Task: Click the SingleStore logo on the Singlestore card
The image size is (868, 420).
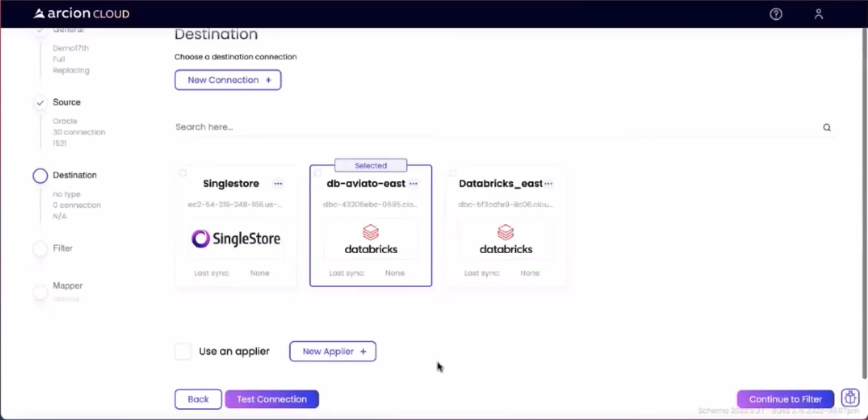Action: 236,239
